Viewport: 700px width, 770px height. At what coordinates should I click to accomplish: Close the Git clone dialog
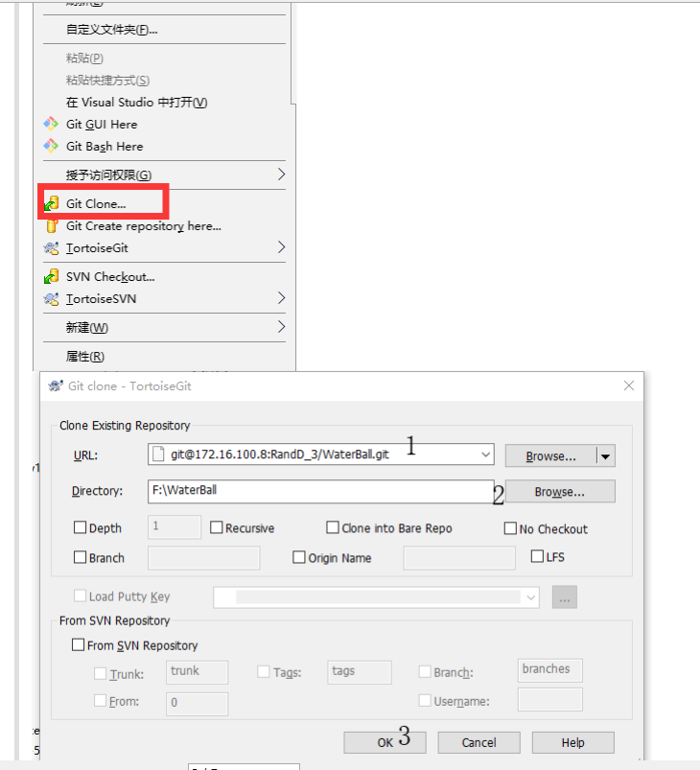tap(629, 386)
